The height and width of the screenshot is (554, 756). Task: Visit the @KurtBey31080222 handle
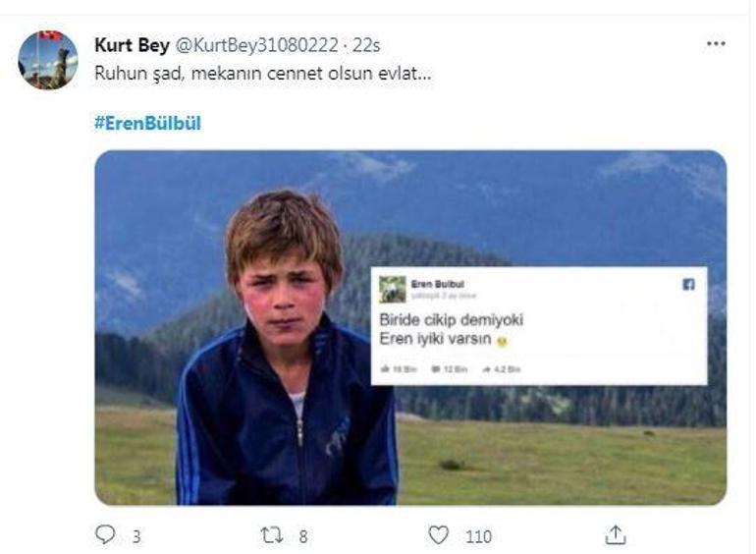coord(257,45)
